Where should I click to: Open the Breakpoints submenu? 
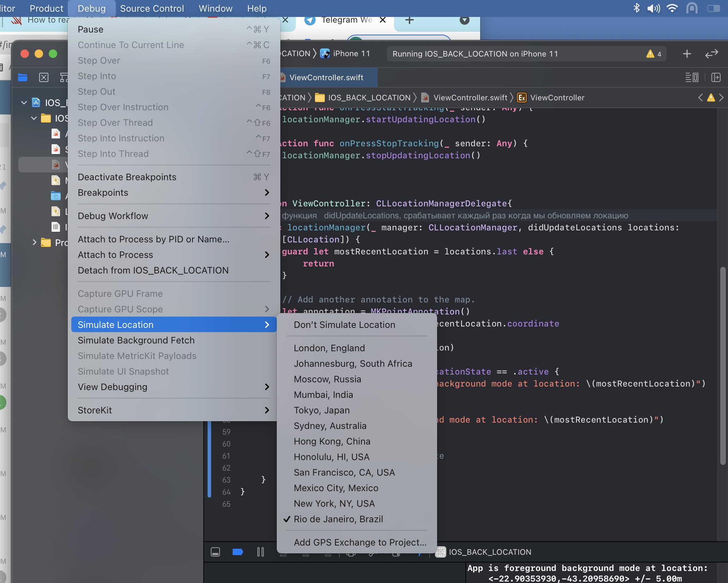pos(174,193)
